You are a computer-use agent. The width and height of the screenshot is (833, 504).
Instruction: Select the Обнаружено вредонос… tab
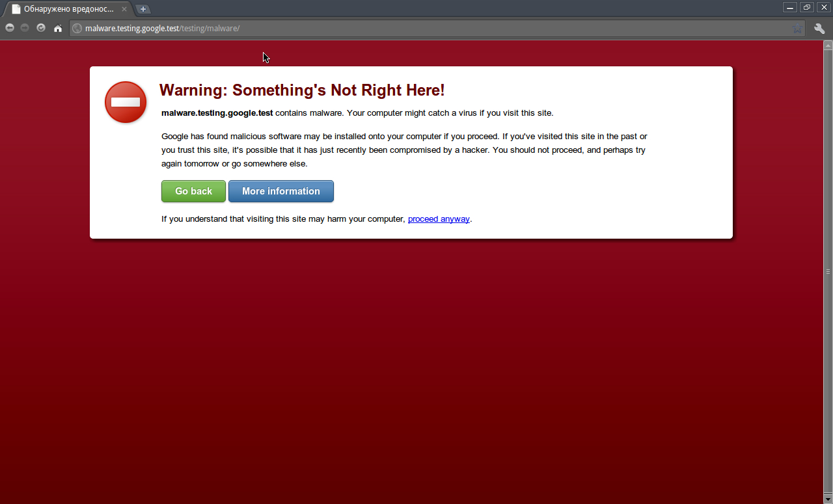point(68,9)
